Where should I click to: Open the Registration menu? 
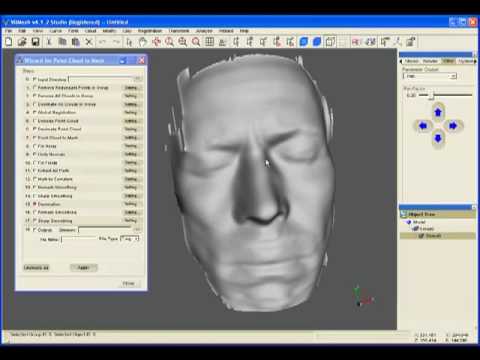150,31
